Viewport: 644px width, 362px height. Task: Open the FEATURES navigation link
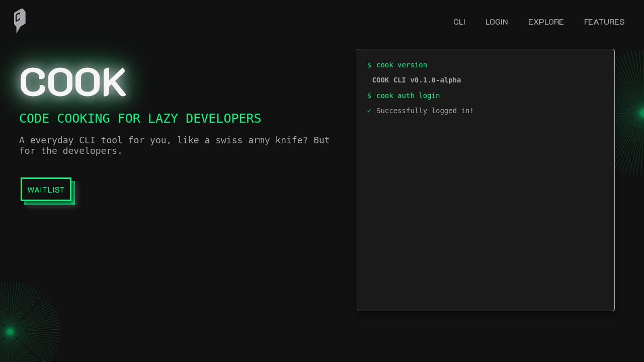coord(604,22)
